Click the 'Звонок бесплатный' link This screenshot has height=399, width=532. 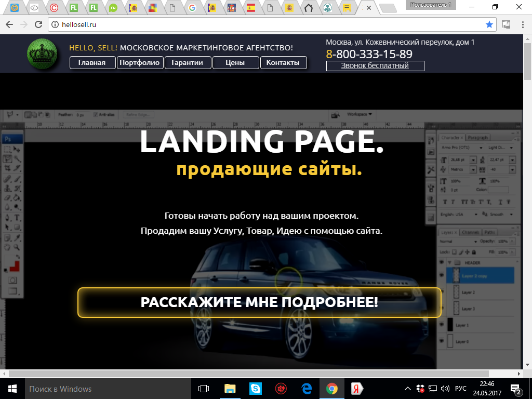[375, 66]
